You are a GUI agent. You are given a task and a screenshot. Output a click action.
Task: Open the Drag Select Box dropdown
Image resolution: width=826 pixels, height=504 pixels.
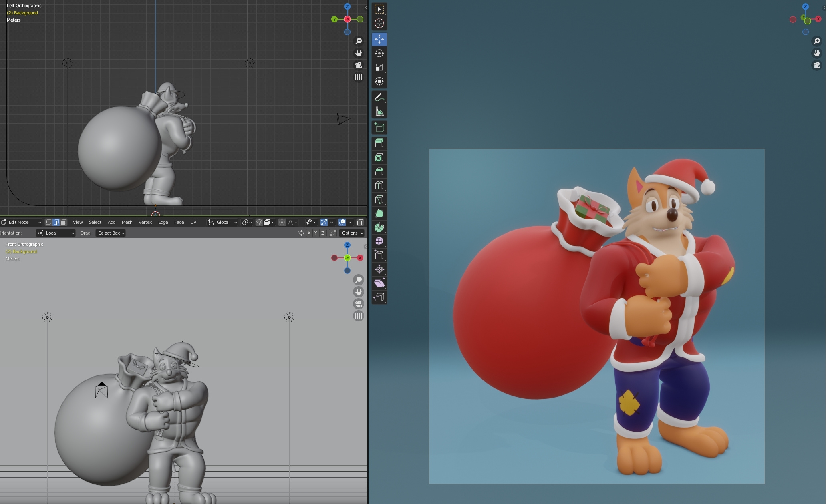coord(111,233)
